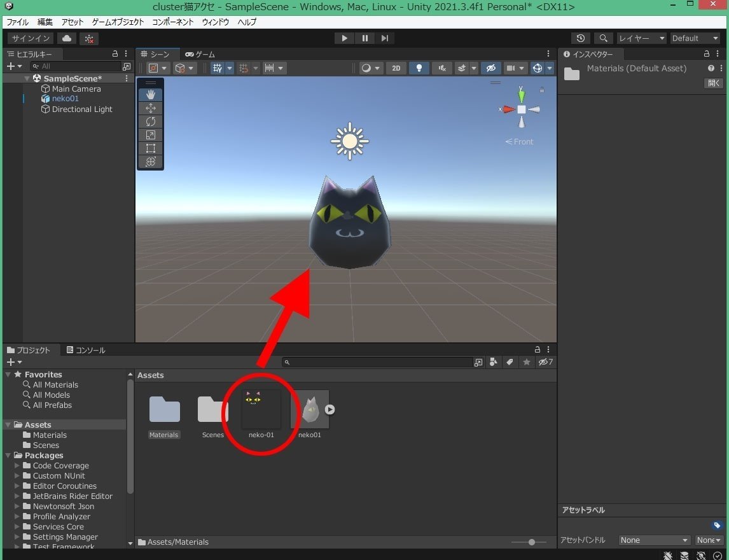Pause the game
This screenshot has height=560, width=729.
click(x=365, y=38)
